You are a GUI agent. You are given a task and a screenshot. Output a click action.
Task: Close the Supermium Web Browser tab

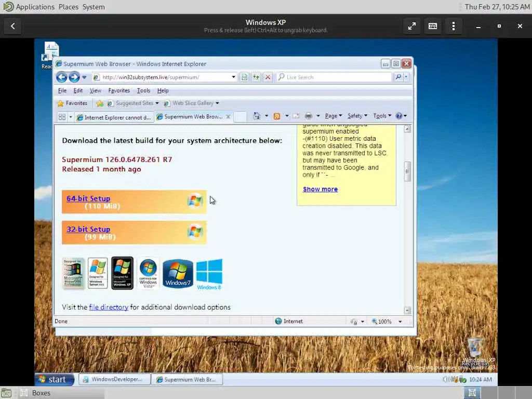[x=229, y=117]
